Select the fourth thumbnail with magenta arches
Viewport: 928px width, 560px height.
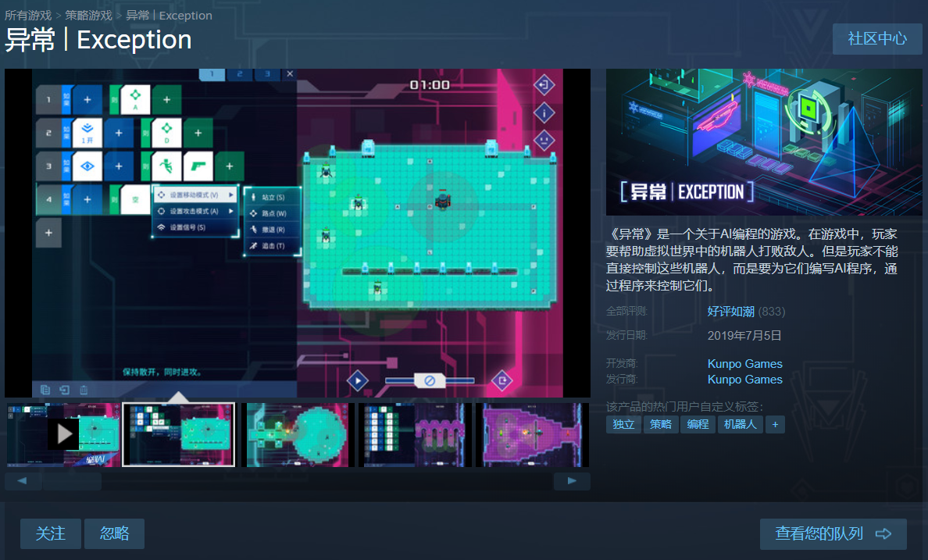point(416,434)
